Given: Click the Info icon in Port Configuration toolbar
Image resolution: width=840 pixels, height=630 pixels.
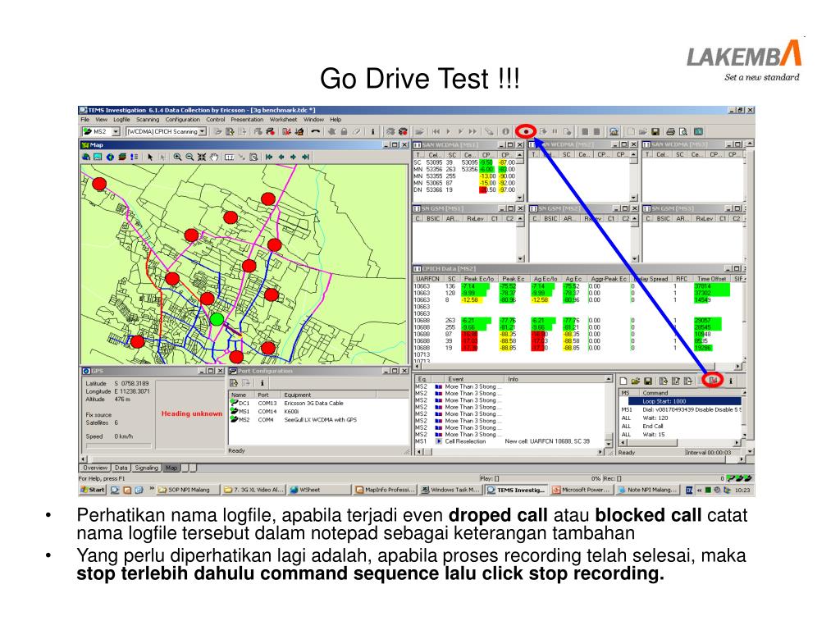Looking at the screenshot, I should point(262,383).
